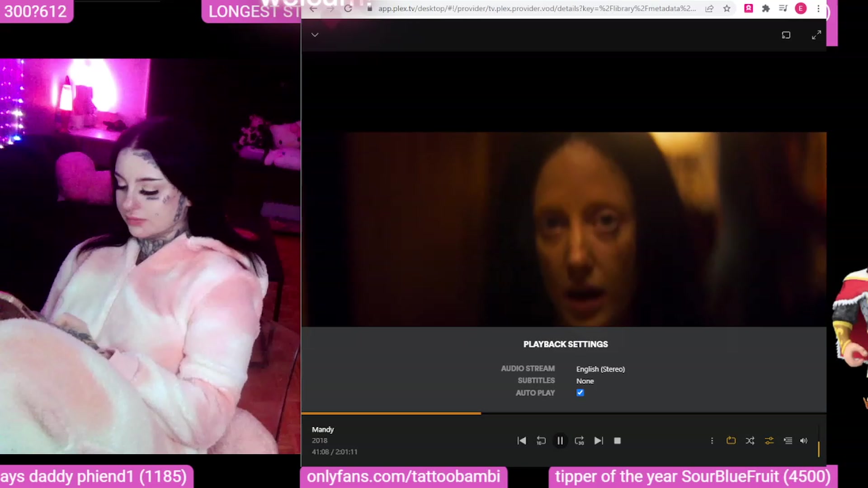Click the movie video frame
The width and height of the screenshot is (868, 488).
(x=564, y=229)
